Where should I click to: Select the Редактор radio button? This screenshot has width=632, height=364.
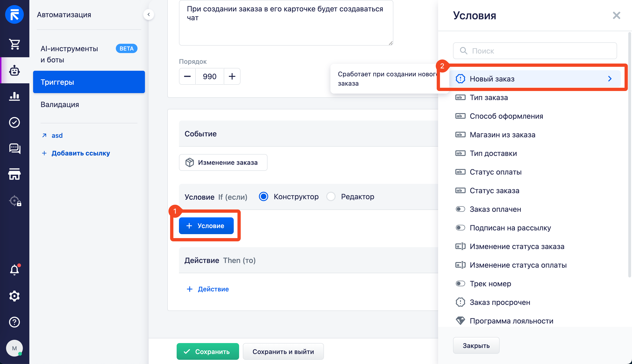(331, 196)
